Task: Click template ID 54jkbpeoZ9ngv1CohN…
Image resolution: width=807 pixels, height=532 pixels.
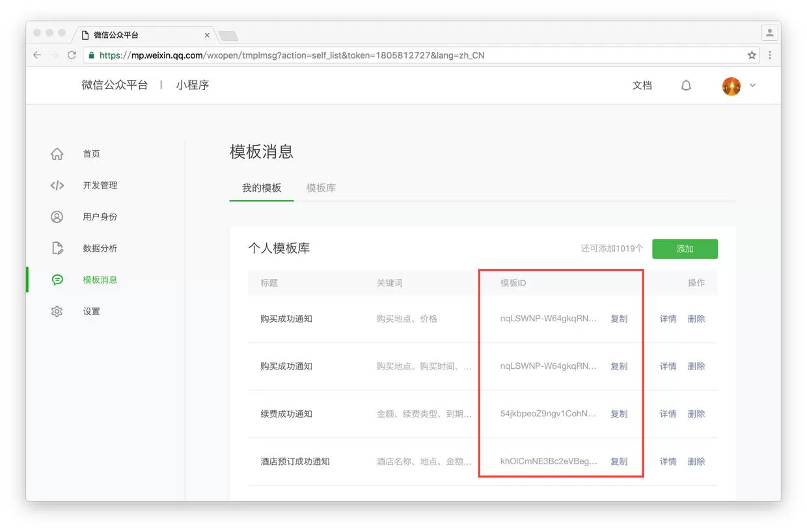Action: pyautogui.click(x=549, y=414)
